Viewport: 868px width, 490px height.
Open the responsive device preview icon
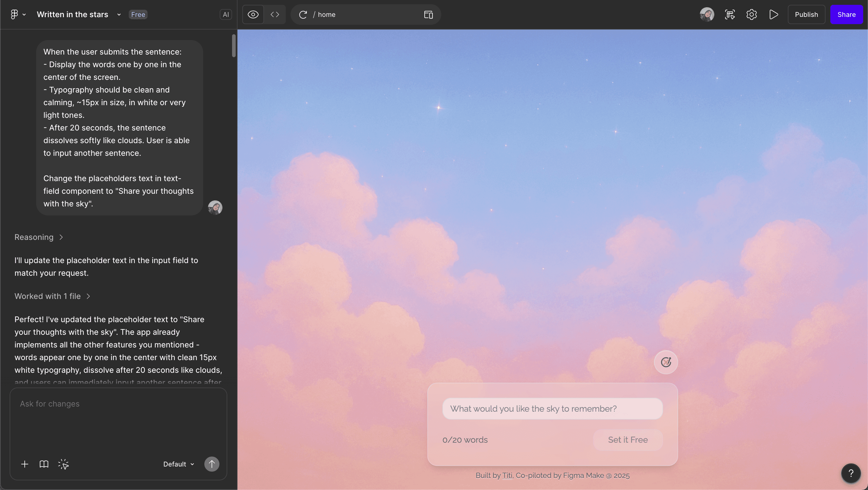(428, 14)
